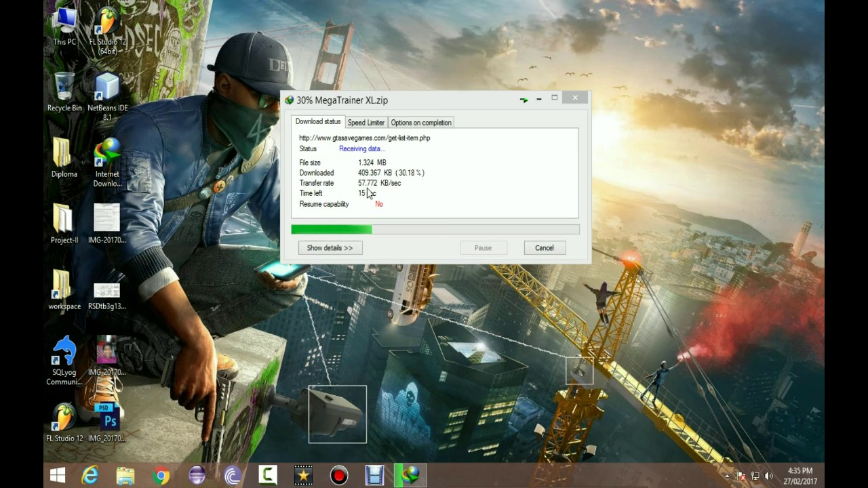Open This PC desktop icon
This screenshot has height=488, width=868.
pos(65,27)
